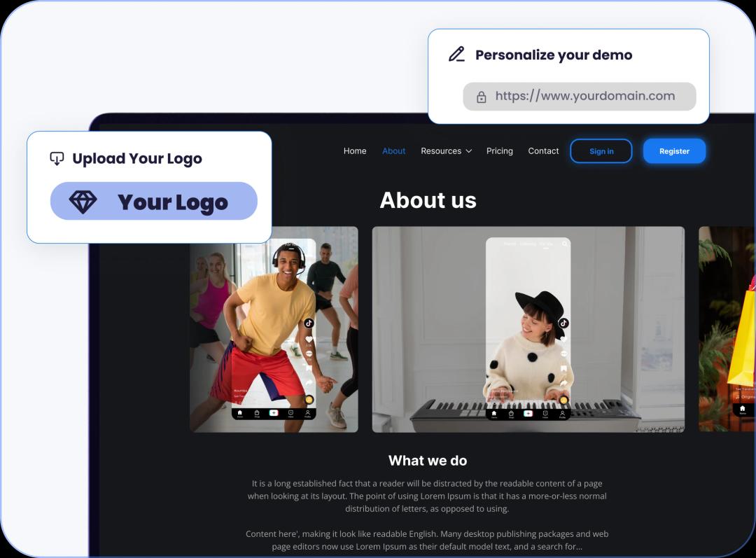Open comments on the dancer video
This screenshot has height=558, width=756.
click(308, 355)
